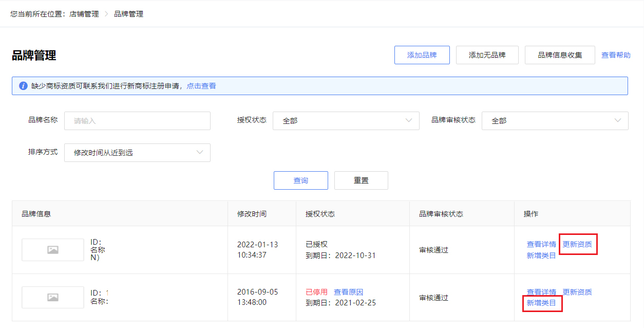Open 品牌信息收集 collection page
This screenshot has width=644, height=328.
coord(560,54)
